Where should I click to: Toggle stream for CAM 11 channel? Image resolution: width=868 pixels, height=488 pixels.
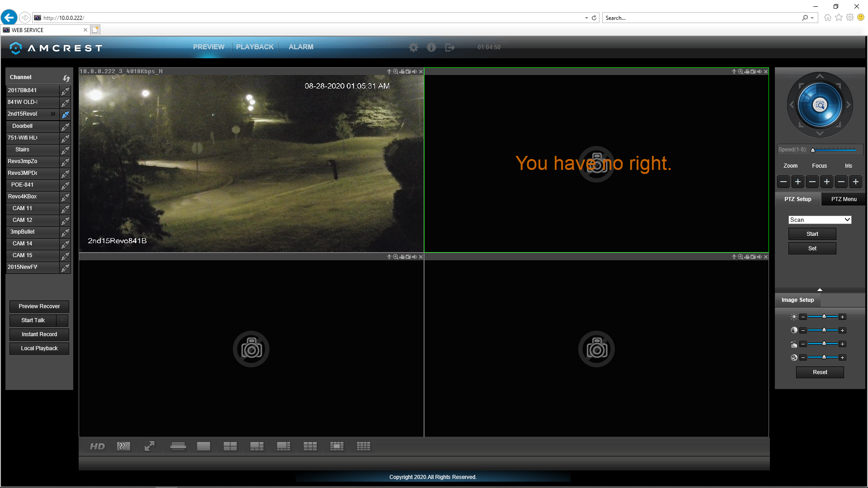click(x=66, y=209)
